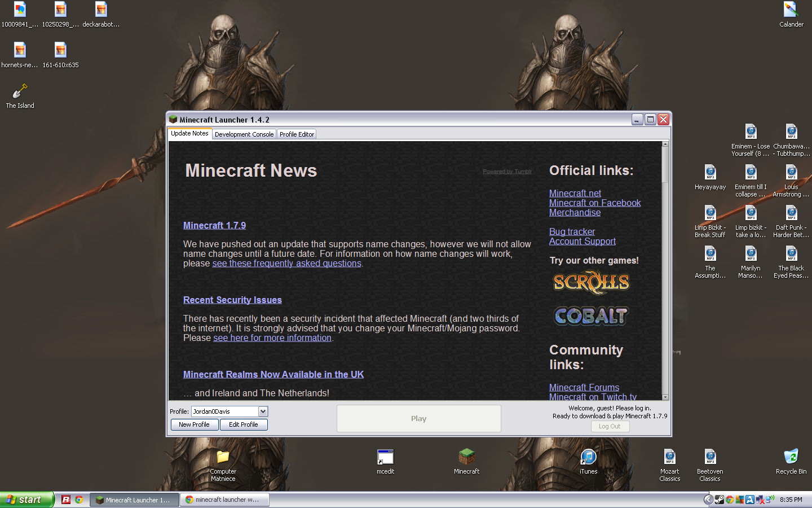Select Limp Bizkit - Break Stuff MP3
Image resolution: width=812 pixels, height=508 pixels.
(x=710, y=221)
